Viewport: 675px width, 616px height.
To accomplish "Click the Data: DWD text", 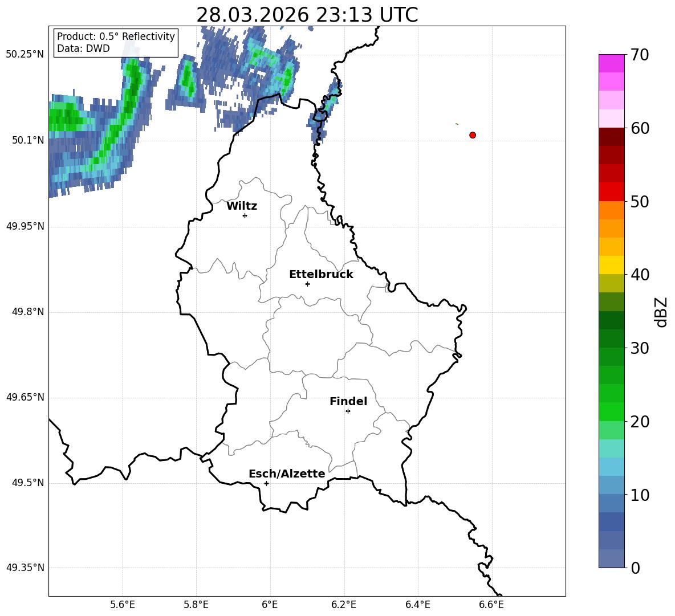I will (x=83, y=48).
